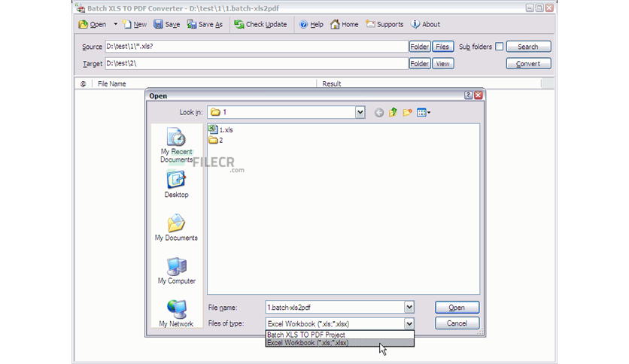This screenshot has height=364, width=629.
Task: Select the folder named 2
Action: 216,140
